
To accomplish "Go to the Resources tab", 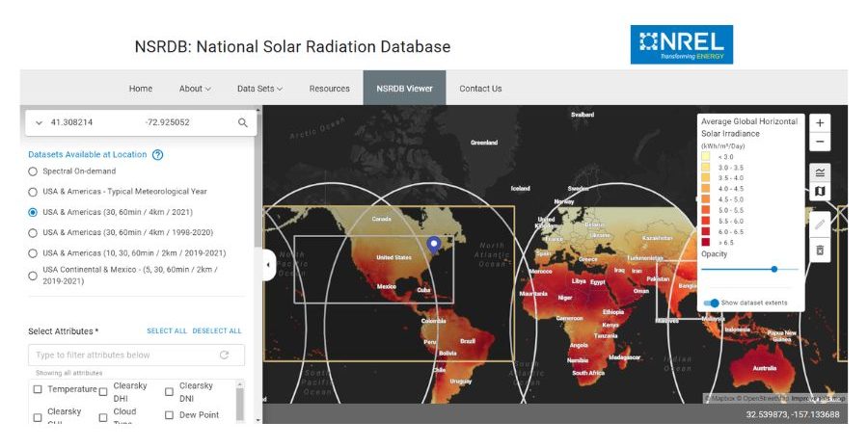I will (x=329, y=89).
